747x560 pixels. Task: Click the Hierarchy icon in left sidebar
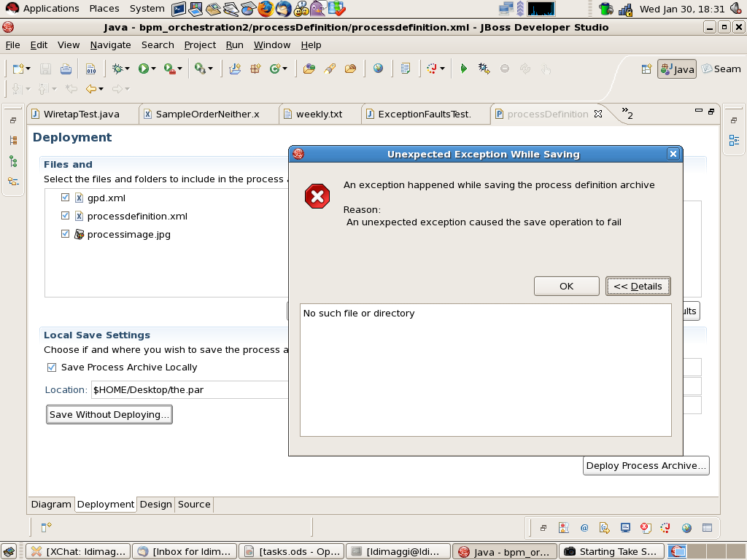click(13, 161)
